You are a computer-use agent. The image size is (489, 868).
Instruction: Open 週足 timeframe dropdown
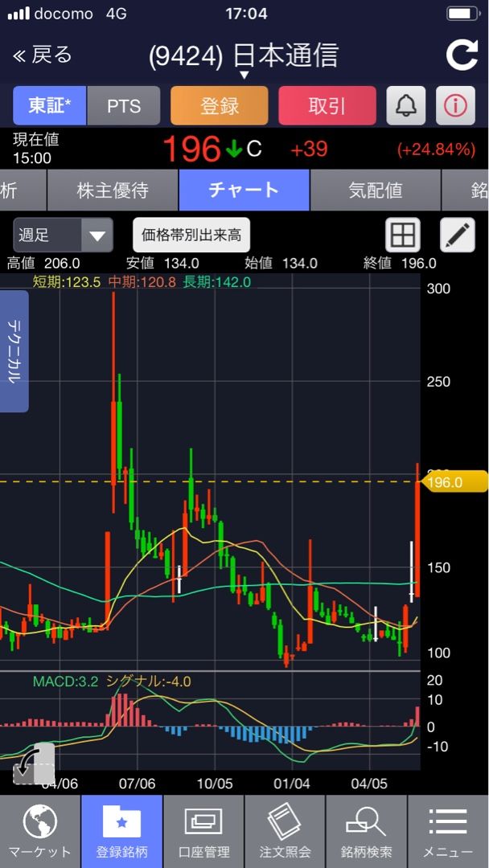click(63, 235)
